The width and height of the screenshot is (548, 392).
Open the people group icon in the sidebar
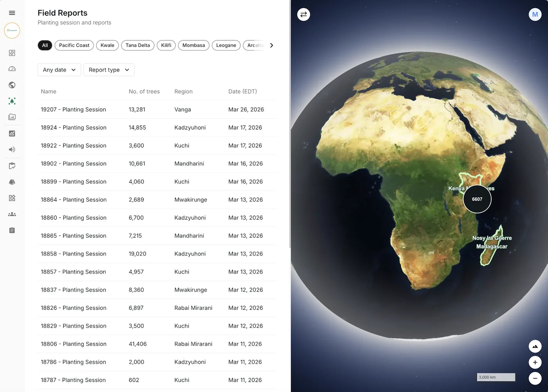pos(12,214)
